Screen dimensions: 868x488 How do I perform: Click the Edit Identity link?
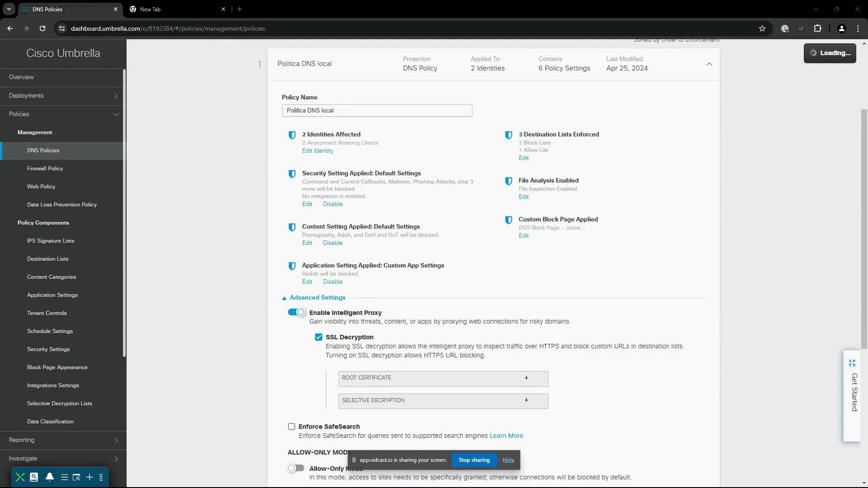(x=318, y=151)
